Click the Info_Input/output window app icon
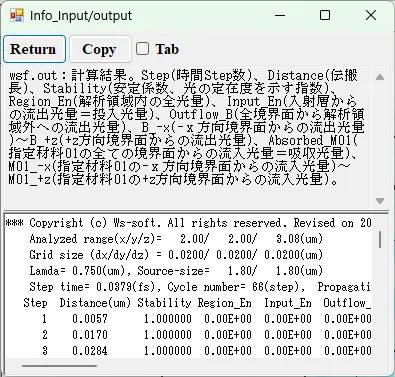The width and height of the screenshot is (395, 377). [16, 15]
